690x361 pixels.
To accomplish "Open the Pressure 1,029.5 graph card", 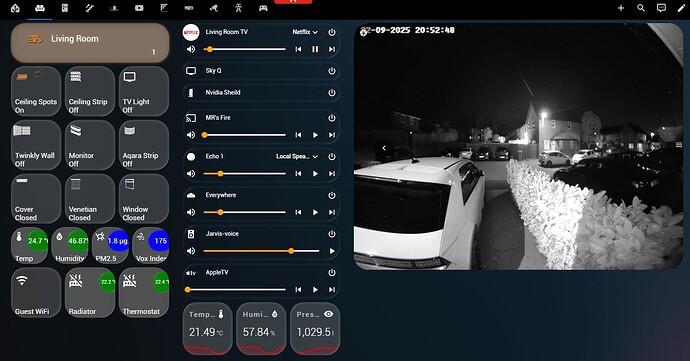I will (x=315, y=329).
